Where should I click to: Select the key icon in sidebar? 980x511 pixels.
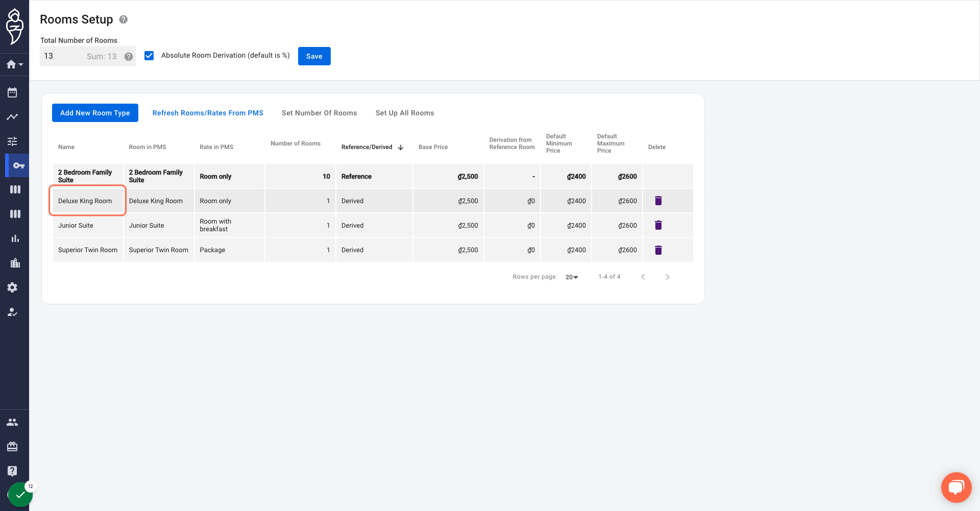[x=18, y=165]
